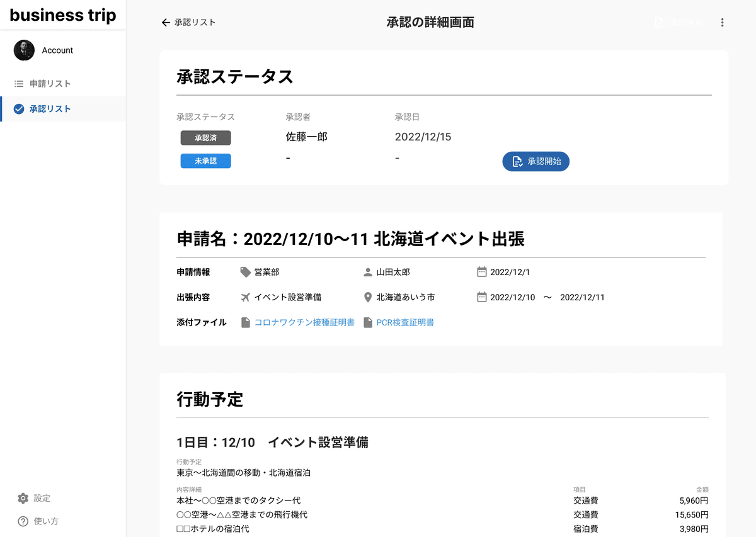Viewport: 756px width, 537px height.
Task: Click 1日目：12/10 イベント設営準備 heading
Action: click(x=272, y=443)
